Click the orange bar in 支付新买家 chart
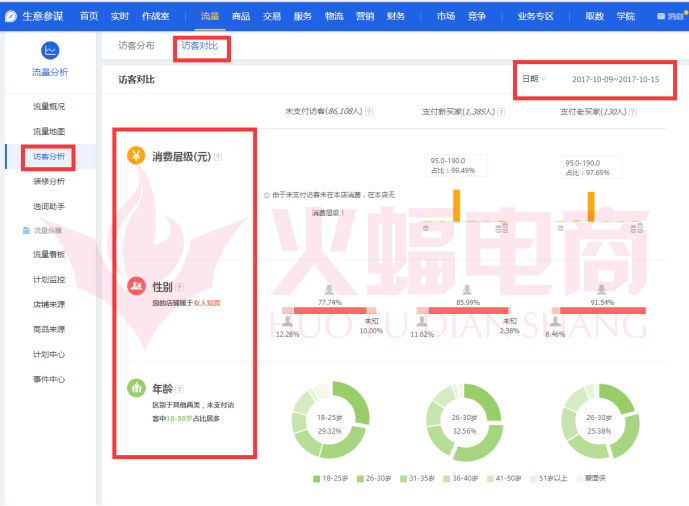Viewport: 689px width, 506px height. pos(456,206)
